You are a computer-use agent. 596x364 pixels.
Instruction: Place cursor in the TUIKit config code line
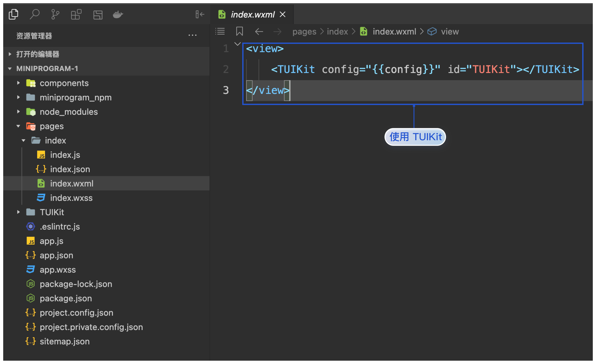pyautogui.click(x=425, y=69)
